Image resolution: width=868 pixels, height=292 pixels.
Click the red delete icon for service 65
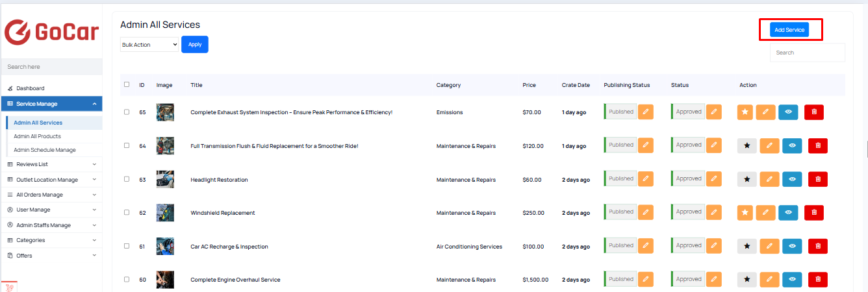[814, 112]
